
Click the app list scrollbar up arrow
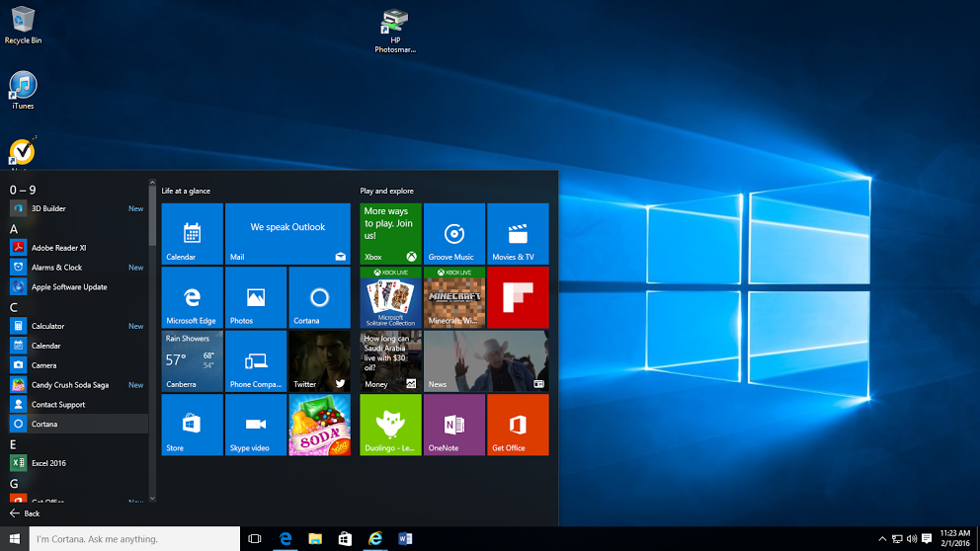pyautogui.click(x=152, y=183)
